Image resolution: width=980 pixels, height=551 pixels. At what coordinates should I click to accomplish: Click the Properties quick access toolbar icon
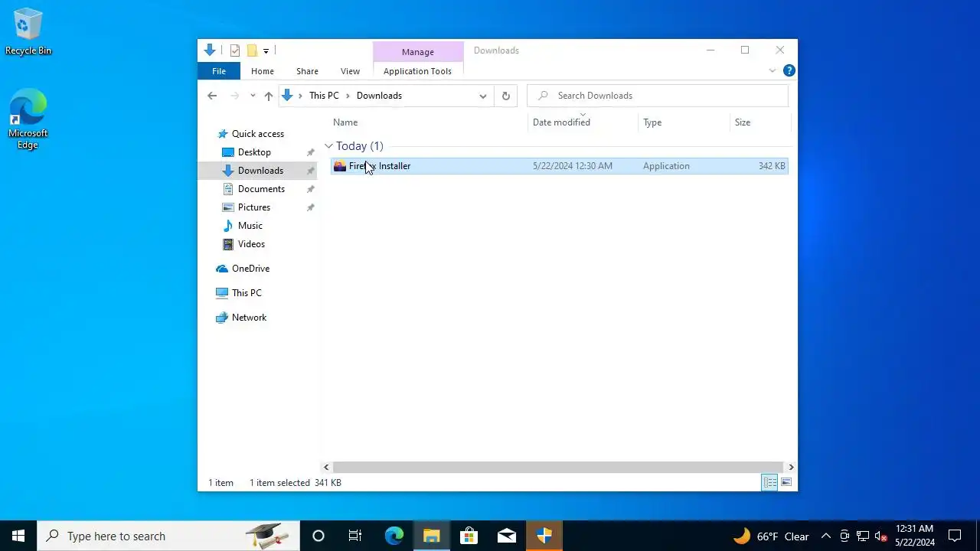235,51
